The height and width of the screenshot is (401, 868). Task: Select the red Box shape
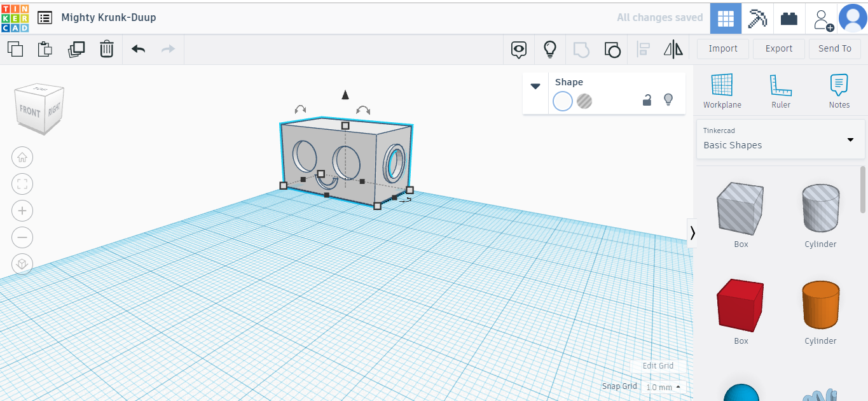741,306
